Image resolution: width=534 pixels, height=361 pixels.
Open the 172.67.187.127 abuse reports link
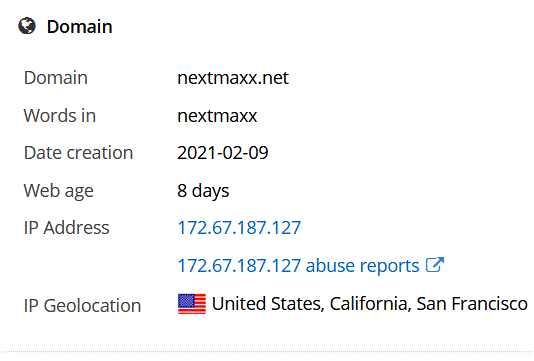tap(298, 265)
